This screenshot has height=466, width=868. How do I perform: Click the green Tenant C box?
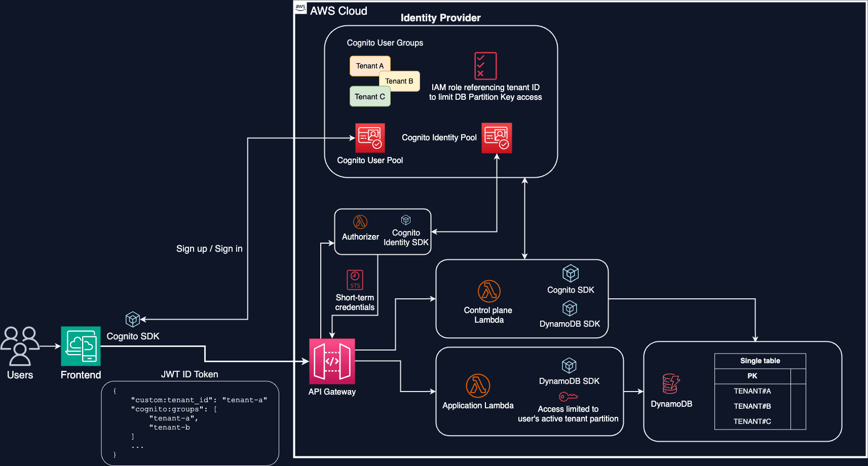pos(370,96)
